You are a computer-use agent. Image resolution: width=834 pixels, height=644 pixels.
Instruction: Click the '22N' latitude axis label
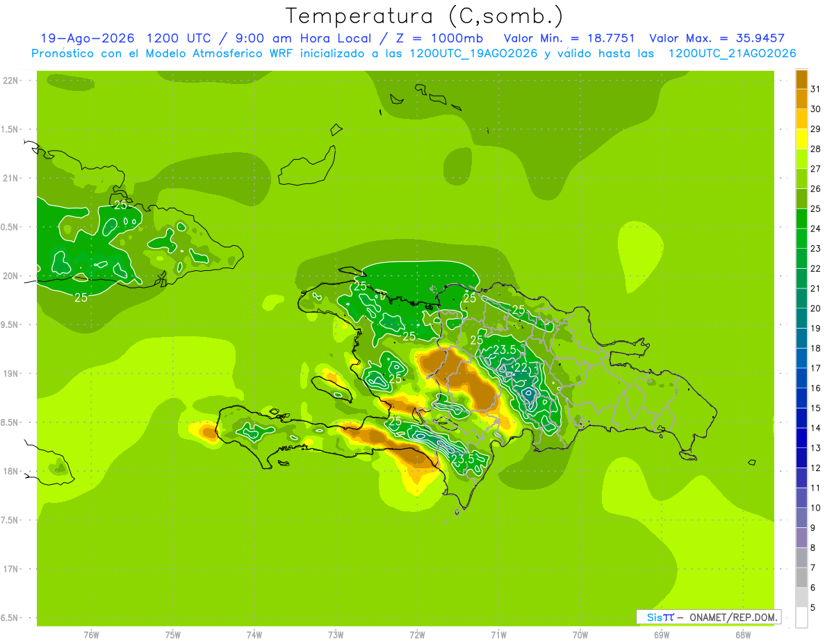click(11, 81)
